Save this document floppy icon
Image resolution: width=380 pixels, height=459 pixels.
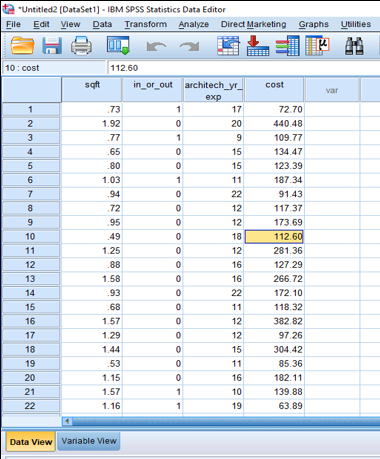52,46
